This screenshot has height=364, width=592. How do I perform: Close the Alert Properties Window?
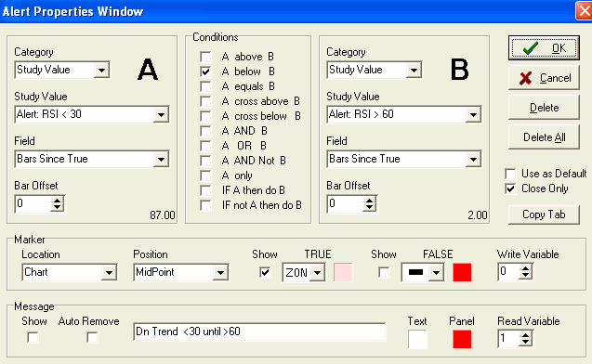coord(584,10)
